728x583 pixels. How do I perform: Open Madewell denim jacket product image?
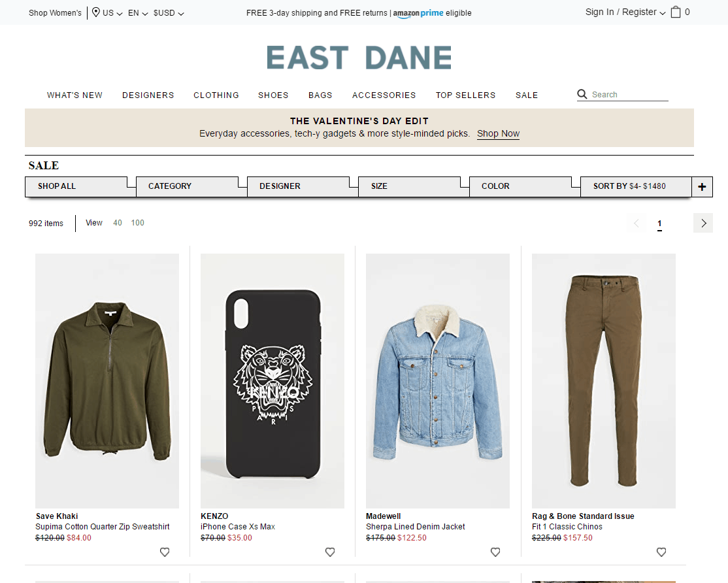[438, 380]
